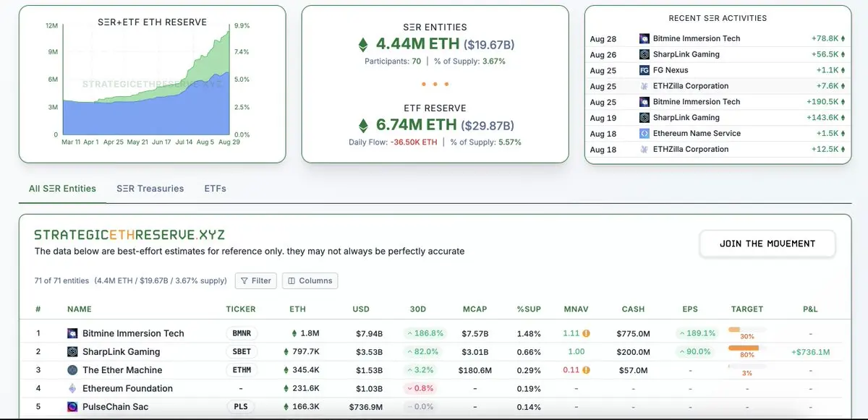Click Bitmine 186.8% 30D change badge

pos(425,333)
